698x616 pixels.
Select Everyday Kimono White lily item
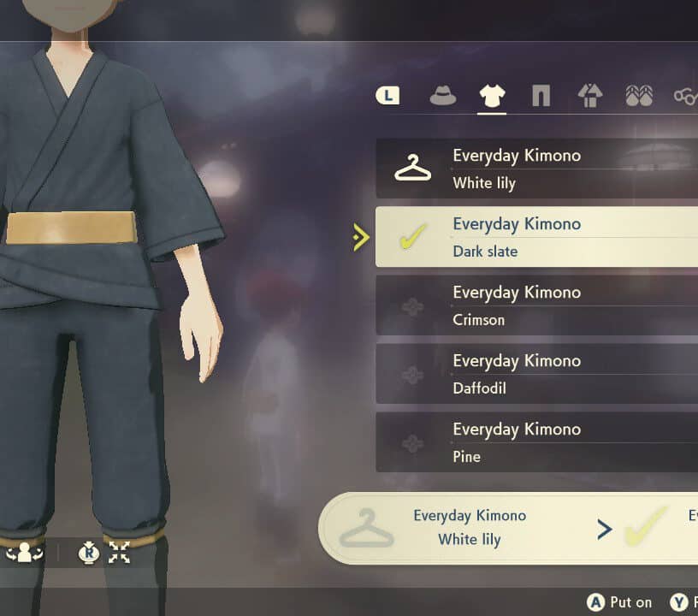tap(537, 169)
